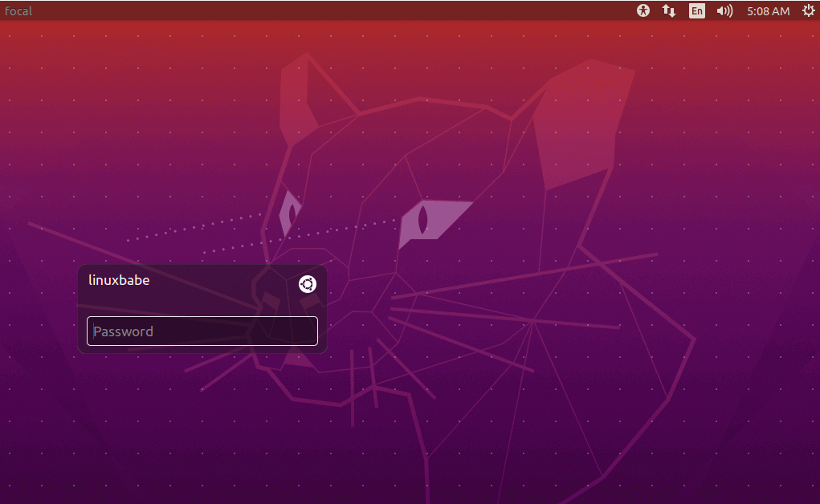This screenshot has width=820, height=504.
Task: Click the network connection arrows icon
Action: [x=668, y=10]
